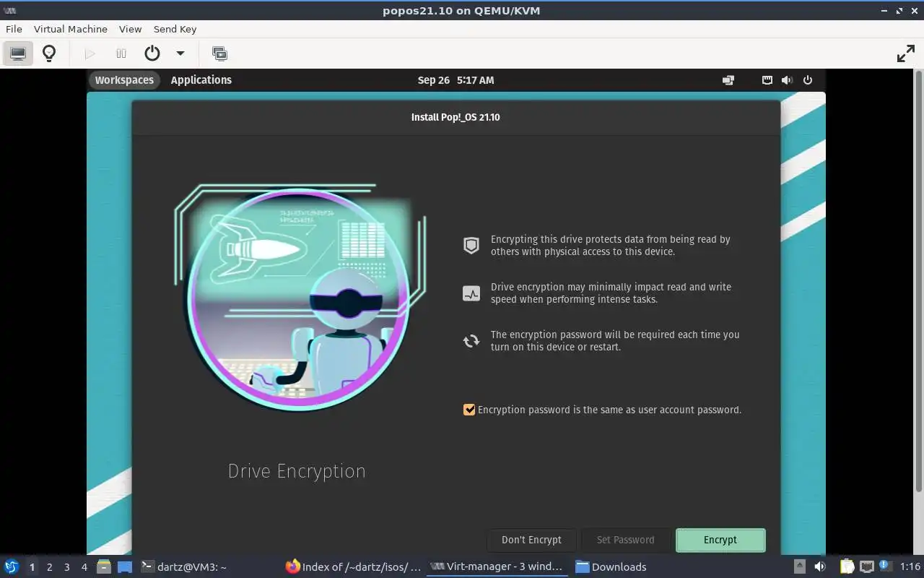Click the Shut Down power icon
This screenshot has height=578, width=924.
(x=152, y=53)
